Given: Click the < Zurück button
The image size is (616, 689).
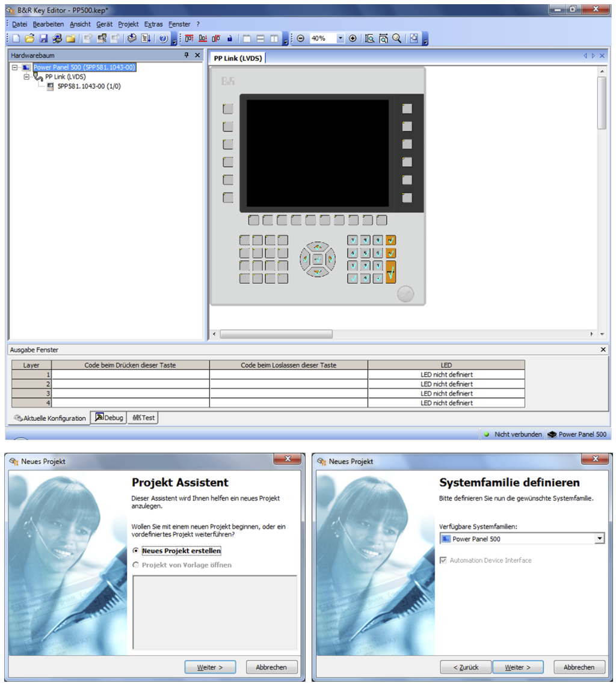Looking at the screenshot, I should point(464,667).
